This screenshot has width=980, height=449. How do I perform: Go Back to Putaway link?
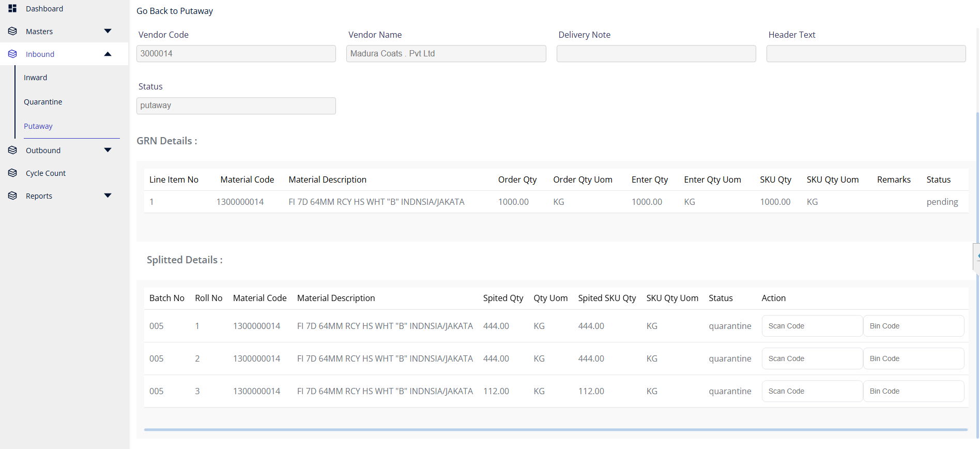[175, 11]
